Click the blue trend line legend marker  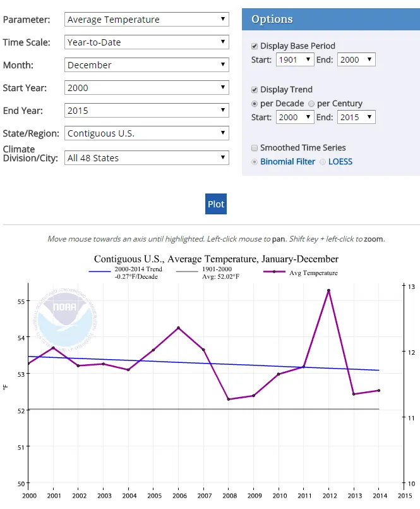(x=100, y=273)
